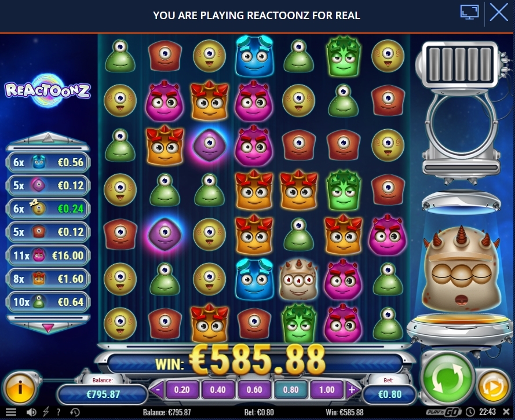Select the 0.40 bet level
The image size is (515, 420).
point(218,390)
